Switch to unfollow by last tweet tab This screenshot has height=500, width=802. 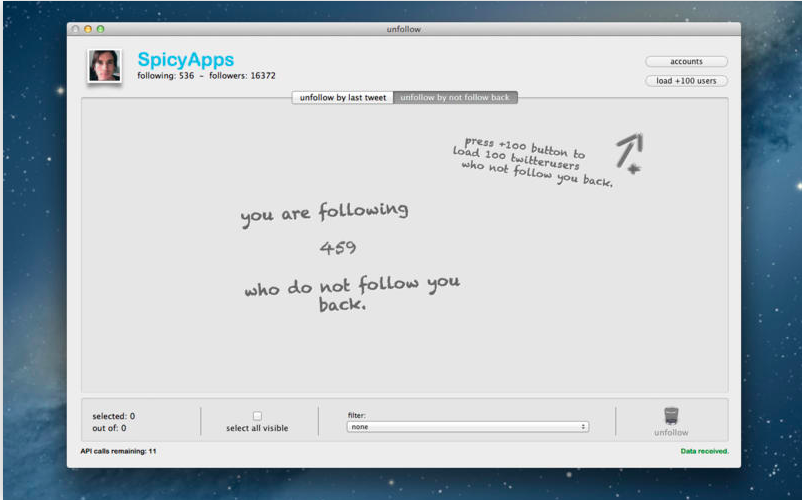coord(343,97)
